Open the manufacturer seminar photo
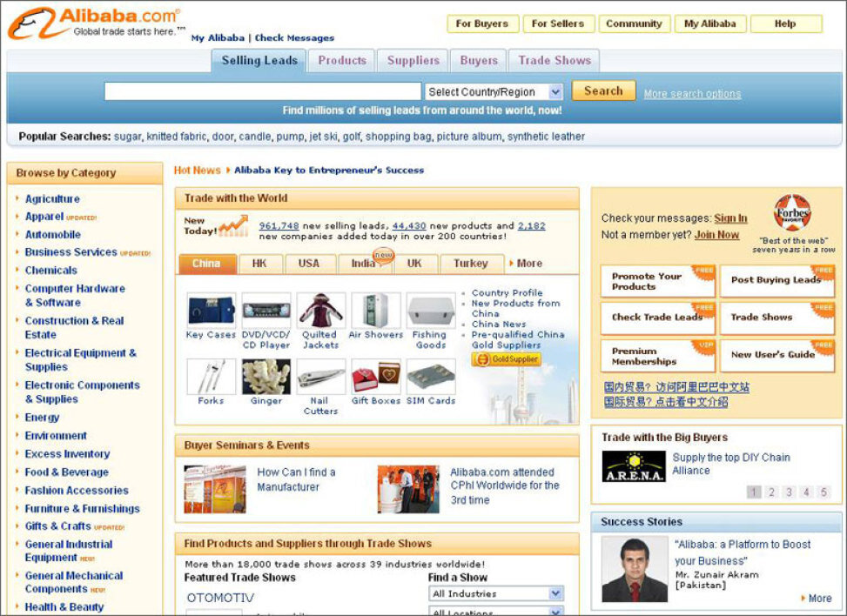The image size is (847, 616). (215, 489)
